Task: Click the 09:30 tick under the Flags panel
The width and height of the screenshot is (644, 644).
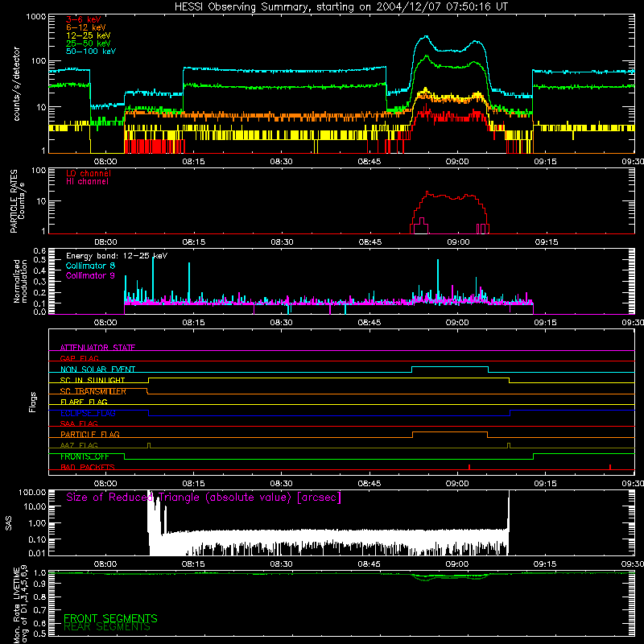Action: (x=633, y=484)
